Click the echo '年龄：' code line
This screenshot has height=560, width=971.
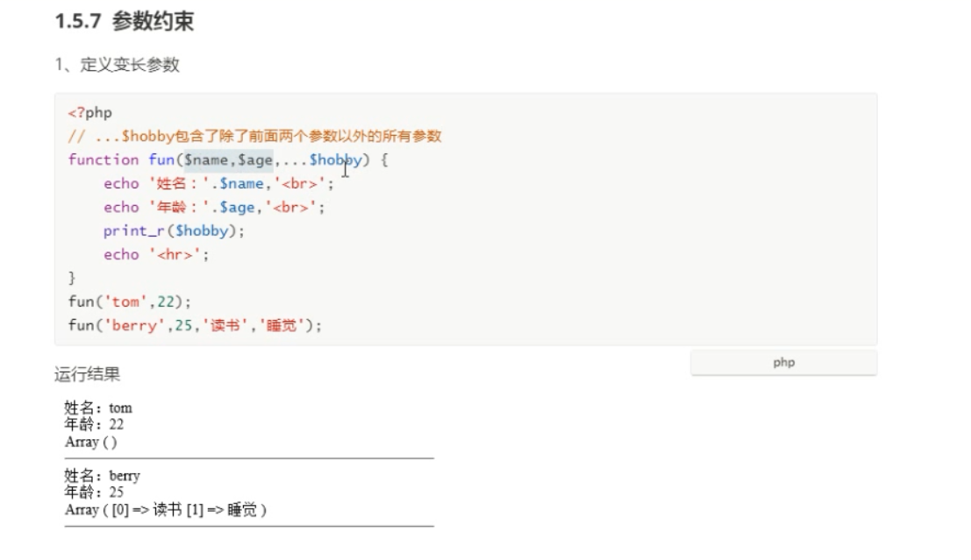point(214,207)
